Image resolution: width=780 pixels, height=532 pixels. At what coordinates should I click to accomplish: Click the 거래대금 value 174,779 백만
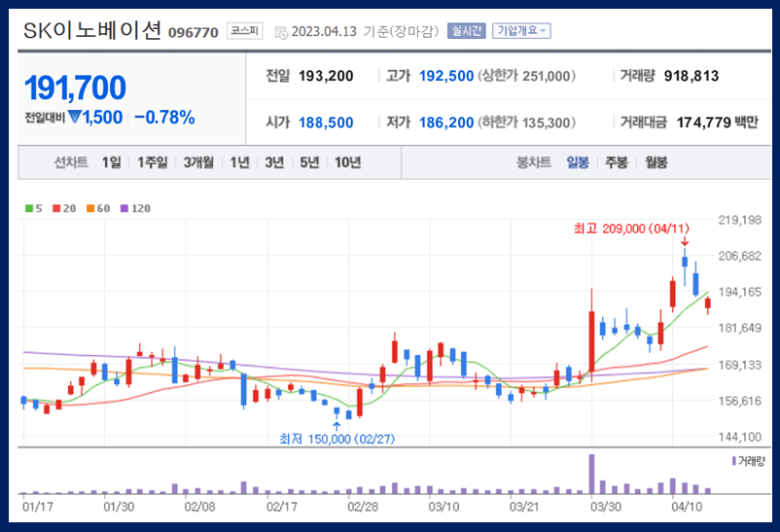(x=718, y=123)
